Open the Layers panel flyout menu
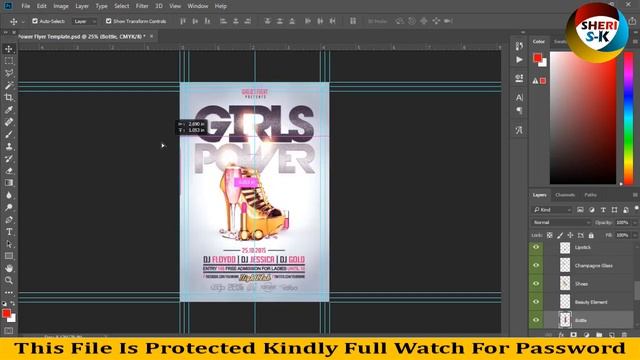The image size is (640, 360). click(635, 195)
